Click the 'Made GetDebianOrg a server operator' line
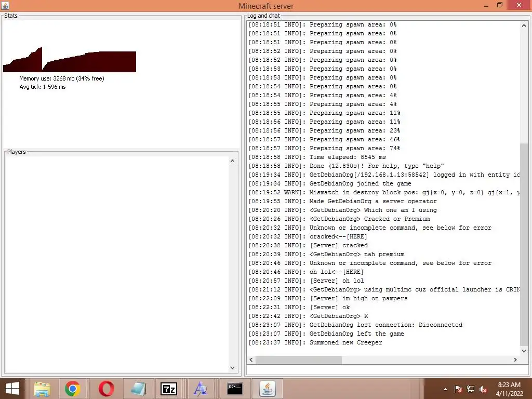The height and width of the screenshot is (399, 532). [342, 201]
